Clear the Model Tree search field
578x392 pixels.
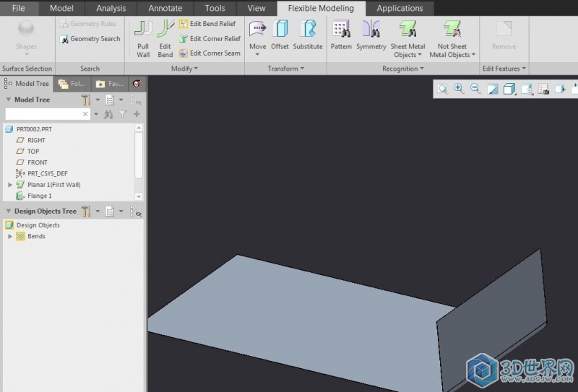pyautogui.click(x=85, y=114)
